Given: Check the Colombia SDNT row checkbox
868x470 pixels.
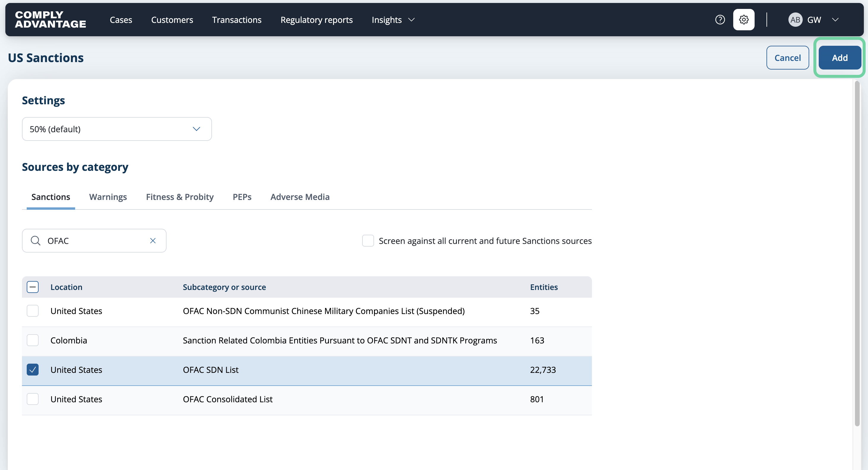Looking at the screenshot, I should pyautogui.click(x=33, y=340).
